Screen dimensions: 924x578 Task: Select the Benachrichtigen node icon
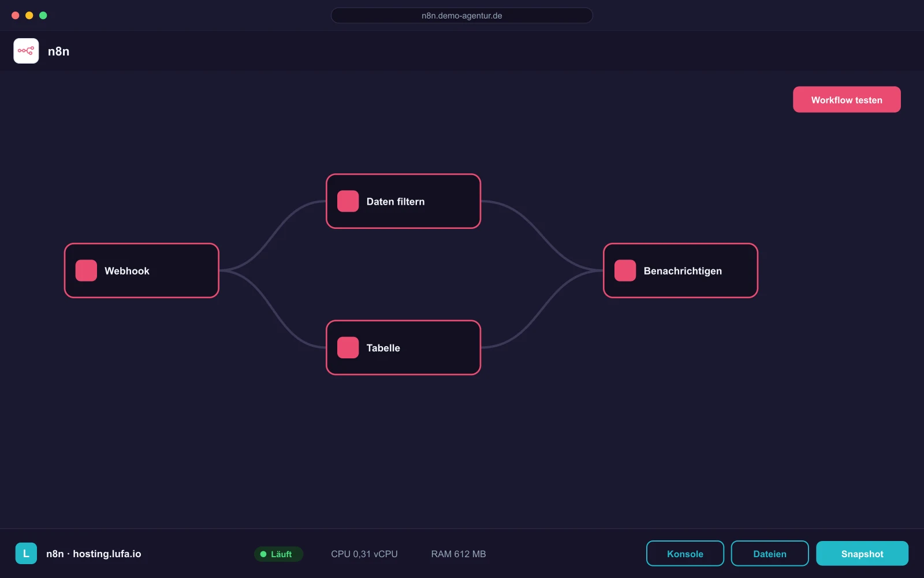click(x=625, y=271)
